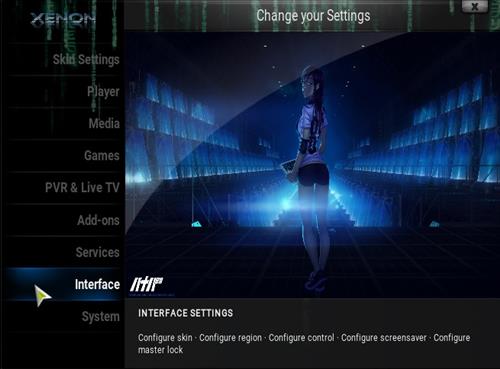The image size is (500, 369).
Task: Open PVR & Live TV settings
Action: pyautogui.click(x=63, y=188)
